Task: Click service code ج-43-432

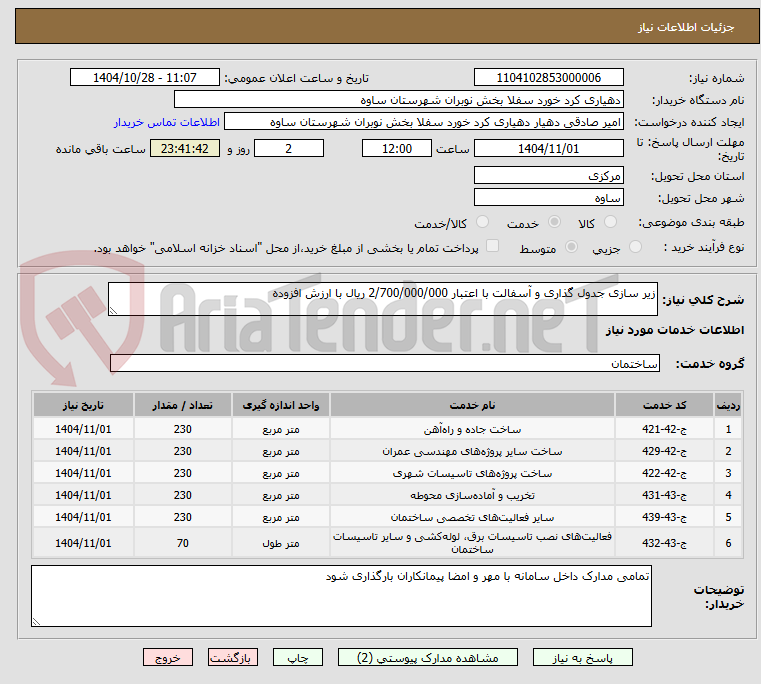Action: coord(664,543)
